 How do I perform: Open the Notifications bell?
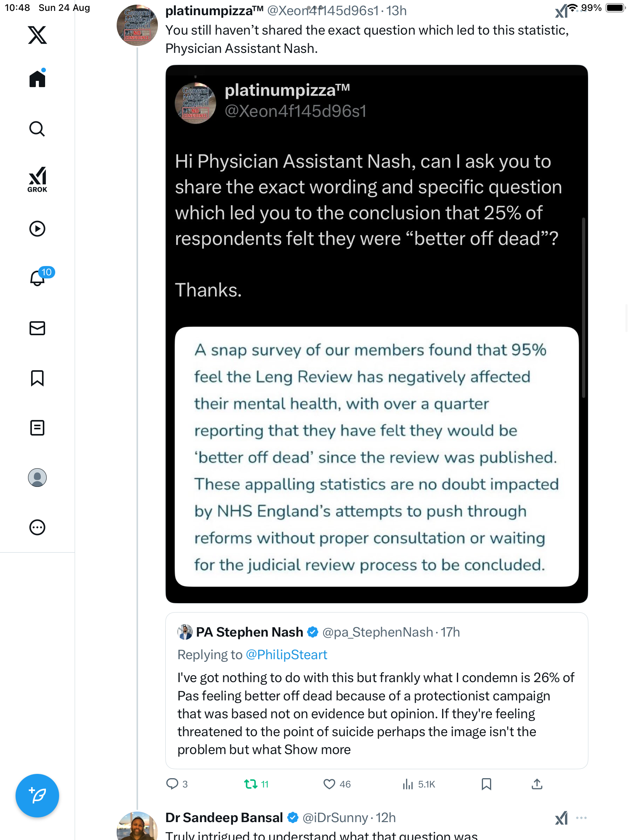click(x=37, y=278)
